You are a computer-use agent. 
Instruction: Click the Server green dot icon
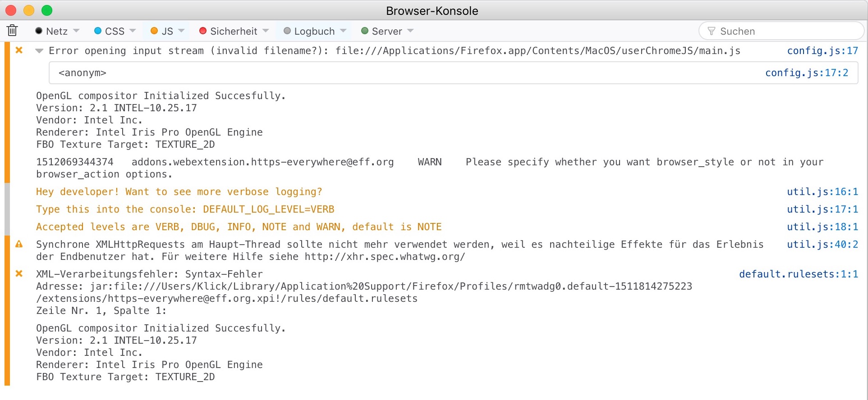[x=365, y=31]
